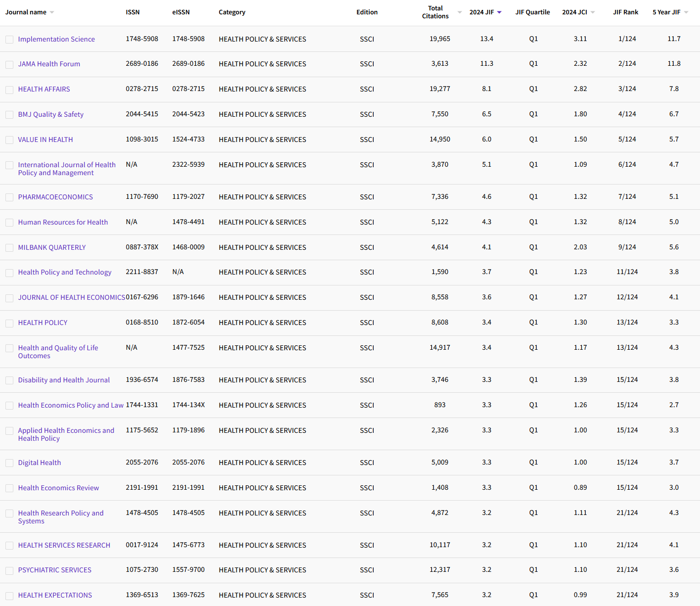
Task: Select HEALTH EXPECTATIONS checkbox
Action: click(9, 596)
